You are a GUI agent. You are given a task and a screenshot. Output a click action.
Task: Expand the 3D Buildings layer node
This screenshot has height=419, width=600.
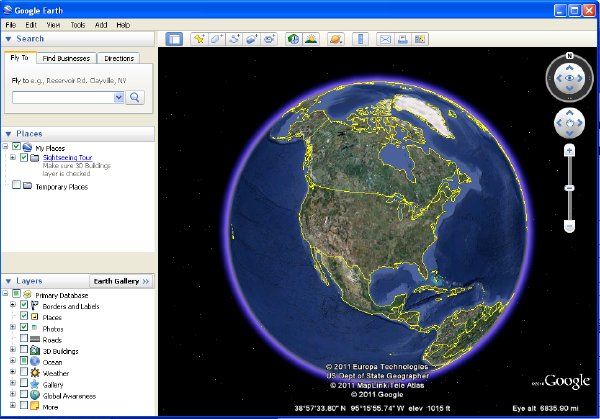[x=13, y=349]
